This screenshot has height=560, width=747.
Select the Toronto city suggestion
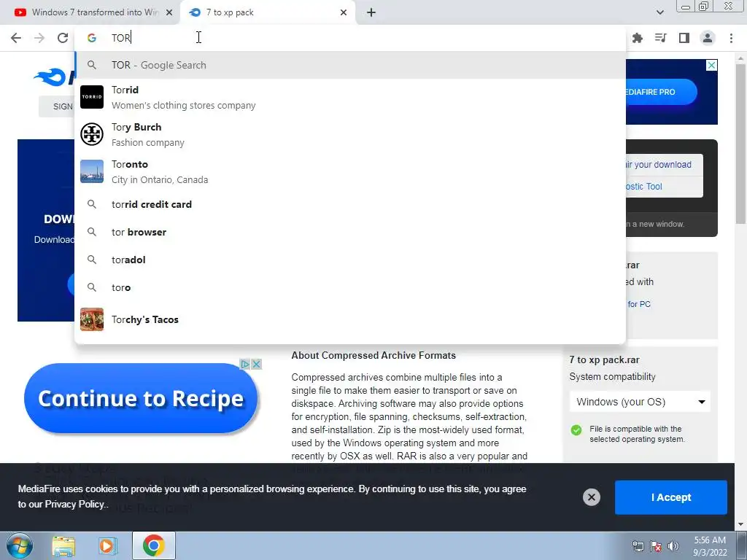click(x=350, y=171)
